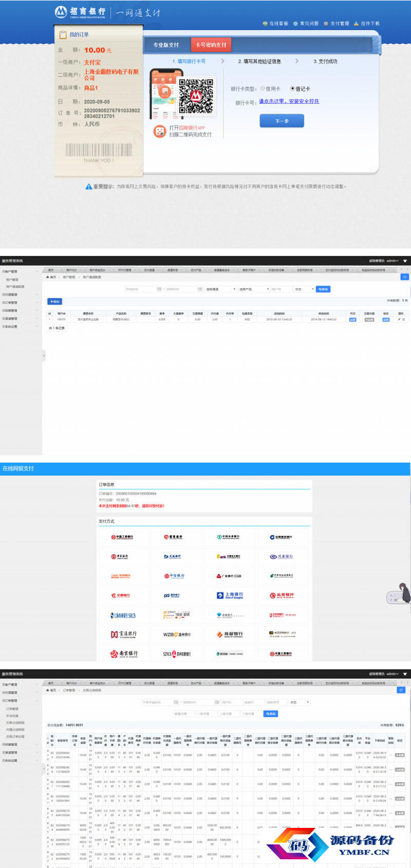
Task: Open 常见问题 on the CMB payment page
Action: tap(306, 24)
